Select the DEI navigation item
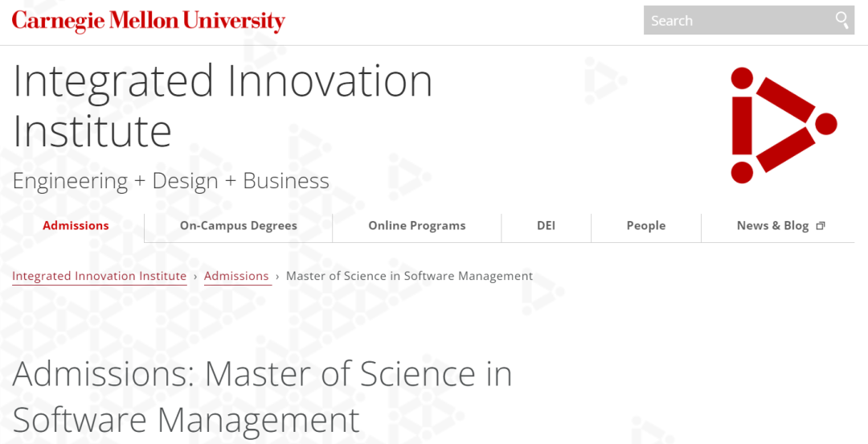The width and height of the screenshot is (868, 444). tap(546, 226)
